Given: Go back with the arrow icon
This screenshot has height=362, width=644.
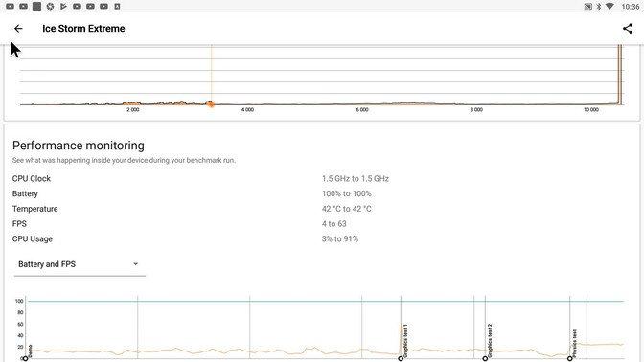Looking at the screenshot, I should pyautogui.click(x=18, y=29).
